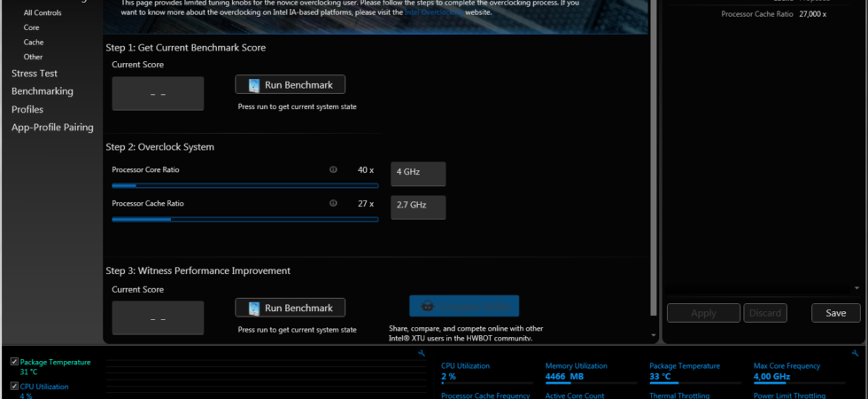Click the Package Temperature 33 °C monitor value
868x399 pixels.
[x=660, y=377]
